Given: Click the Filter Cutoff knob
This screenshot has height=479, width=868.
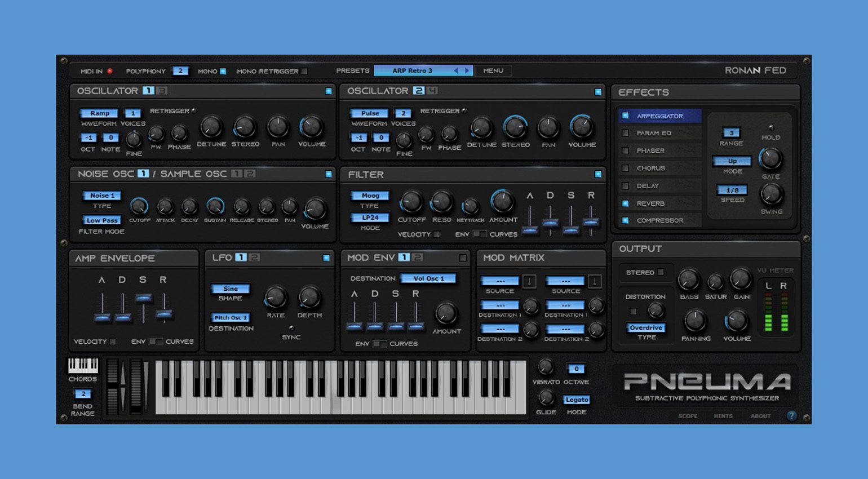Looking at the screenshot, I should pyautogui.click(x=411, y=202).
